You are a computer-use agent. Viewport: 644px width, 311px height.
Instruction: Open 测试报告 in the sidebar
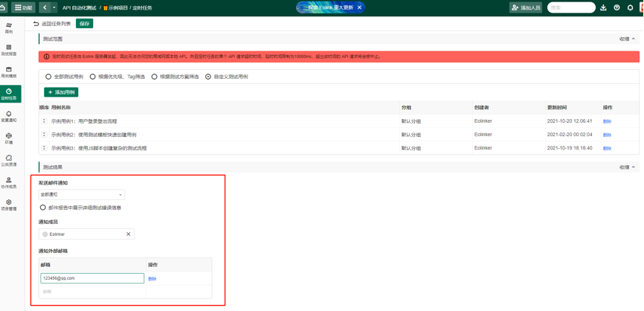pyautogui.click(x=9, y=50)
